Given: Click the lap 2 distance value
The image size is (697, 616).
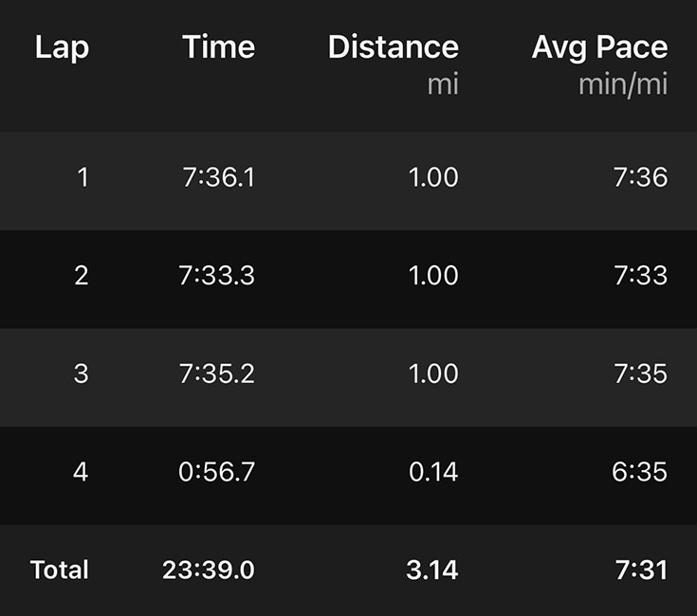Looking at the screenshot, I should [x=433, y=276].
